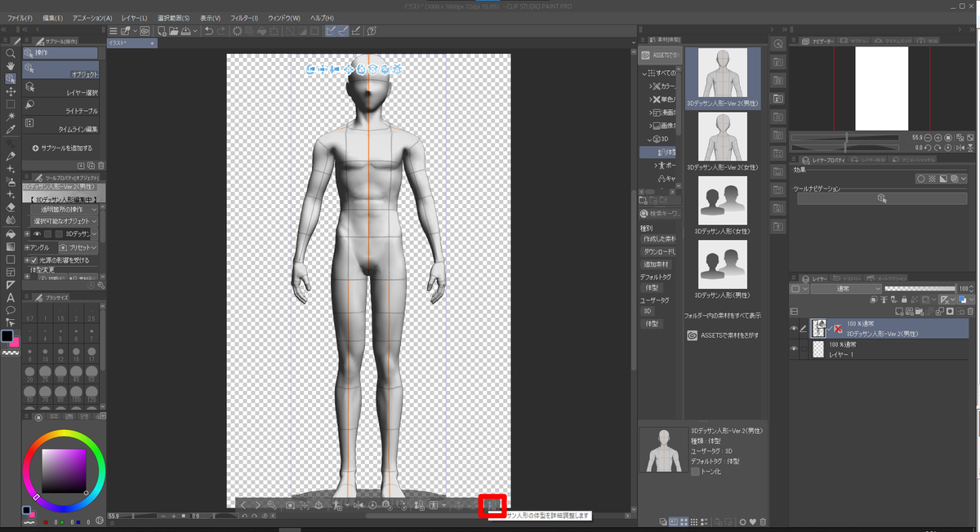Click previous pose left arrow on 3D launcher
Image resolution: width=980 pixels, height=532 pixels.
point(243,506)
